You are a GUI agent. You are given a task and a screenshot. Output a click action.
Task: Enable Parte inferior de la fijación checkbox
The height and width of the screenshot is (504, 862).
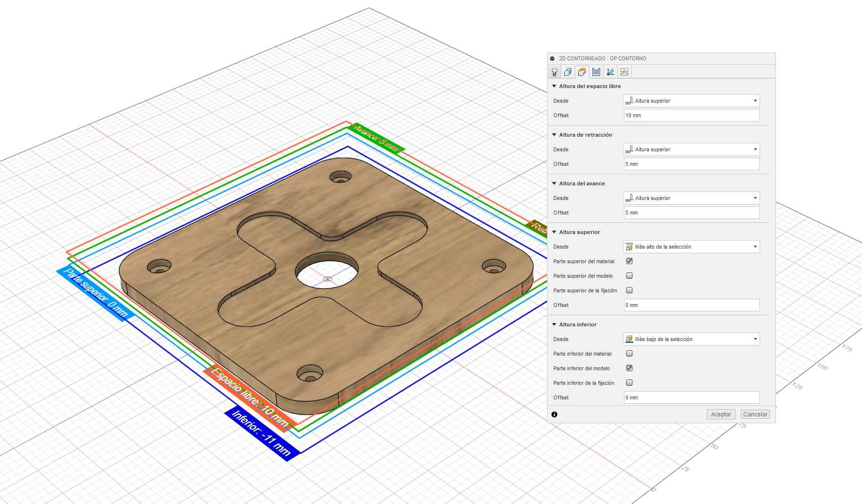pyautogui.click(x=629, y=383)
